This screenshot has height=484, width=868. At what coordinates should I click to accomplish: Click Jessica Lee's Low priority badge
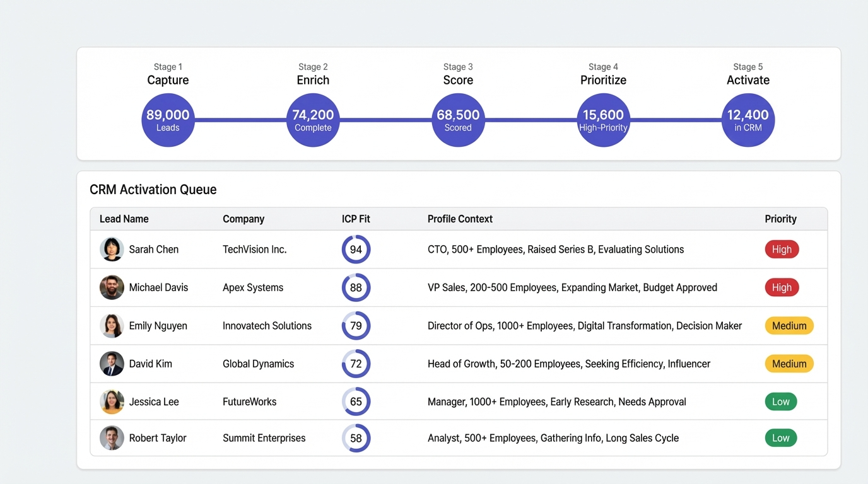(x=781, y=401)
